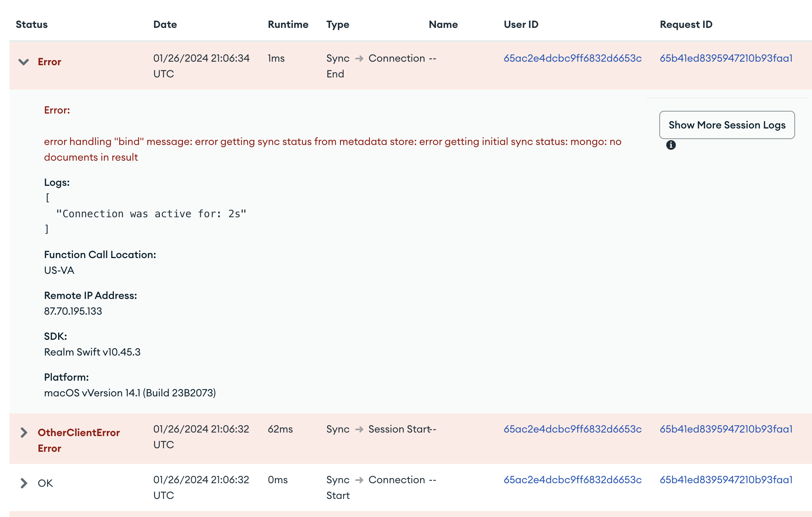Click info icon below Session Logs button
The height and width of the screenshot is (517, 812).
pos(671,145)
